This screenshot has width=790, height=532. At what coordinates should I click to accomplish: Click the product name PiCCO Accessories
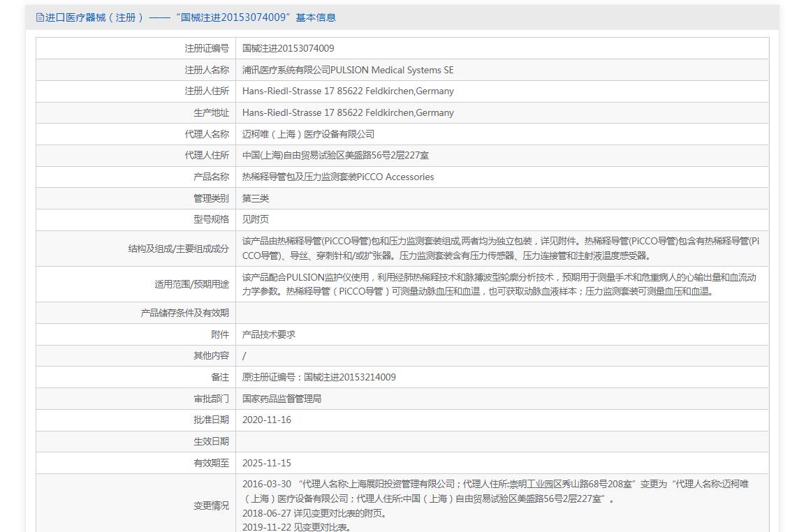[x=337, y=177]
